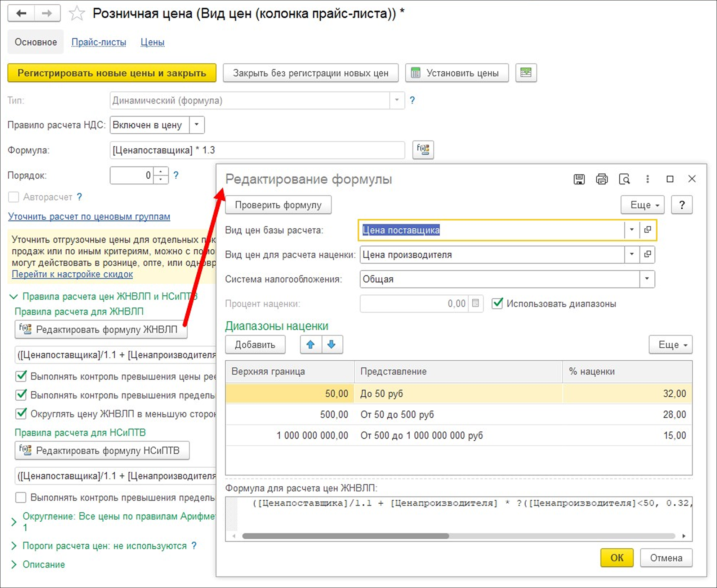
Task: Open Система налогообложения dropdown
Action: (x=647, y=279)
